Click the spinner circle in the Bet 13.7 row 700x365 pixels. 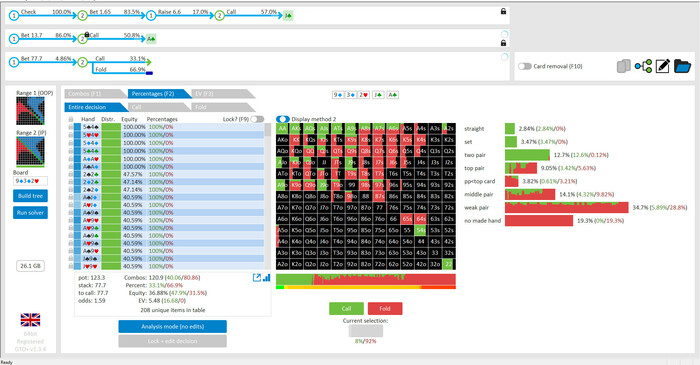(504, 34)
